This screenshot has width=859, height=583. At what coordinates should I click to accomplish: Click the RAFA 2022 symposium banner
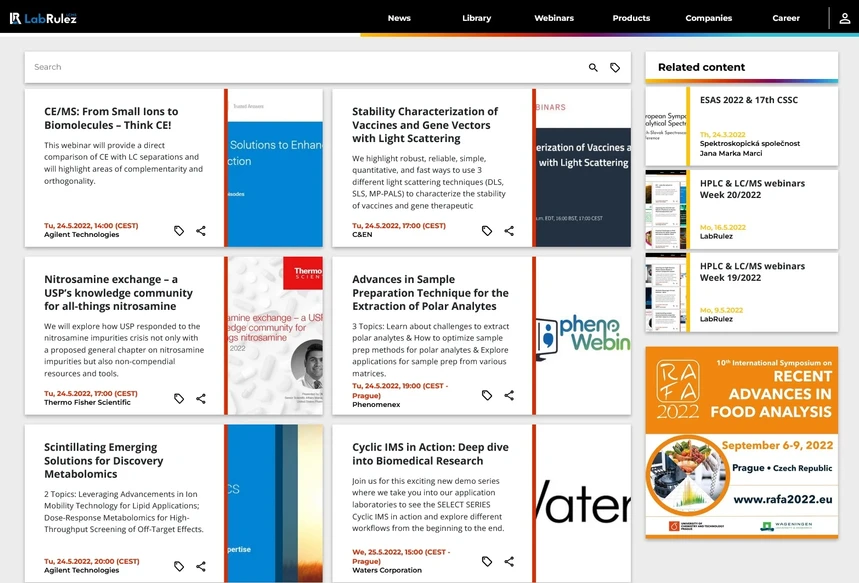(741, 442)
